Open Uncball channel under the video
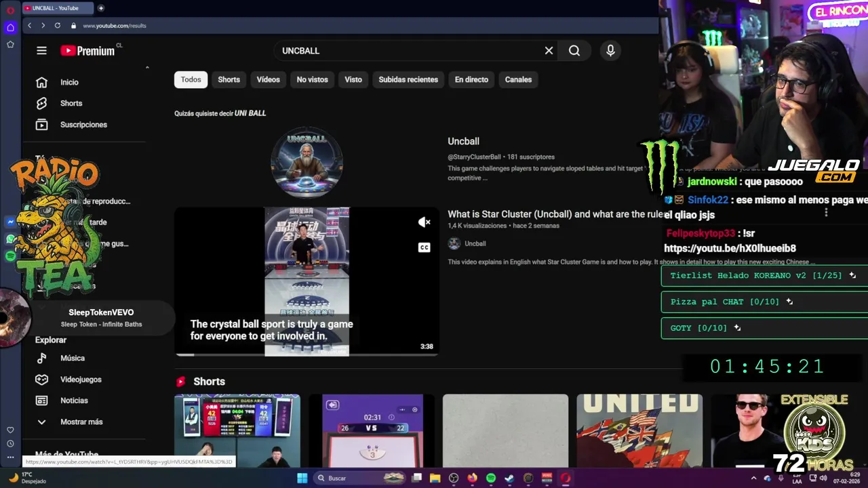Viewport: 868px width, 488px height. (x=475, y=243)
